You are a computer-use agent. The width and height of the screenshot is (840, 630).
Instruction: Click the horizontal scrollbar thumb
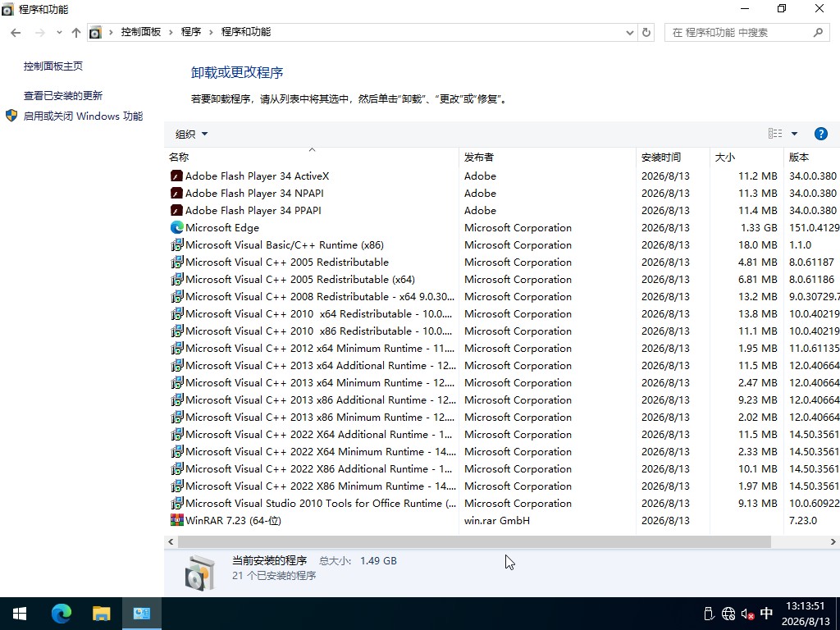474,541
